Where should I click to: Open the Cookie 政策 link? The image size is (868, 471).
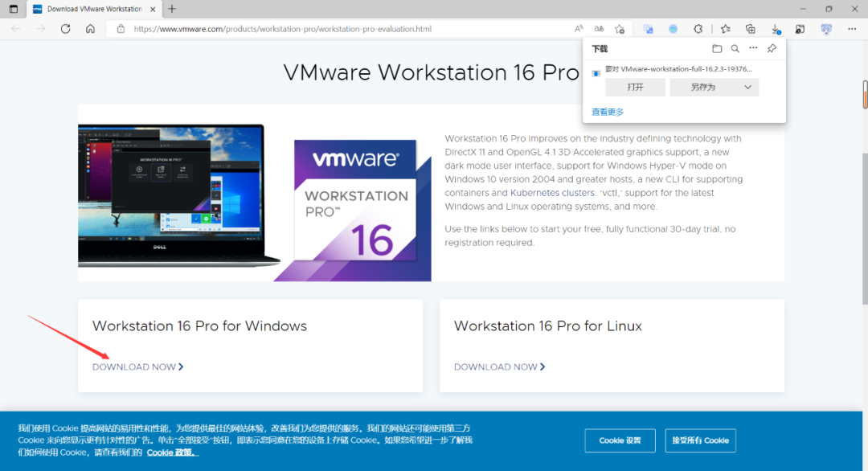[x=172, y=453]
